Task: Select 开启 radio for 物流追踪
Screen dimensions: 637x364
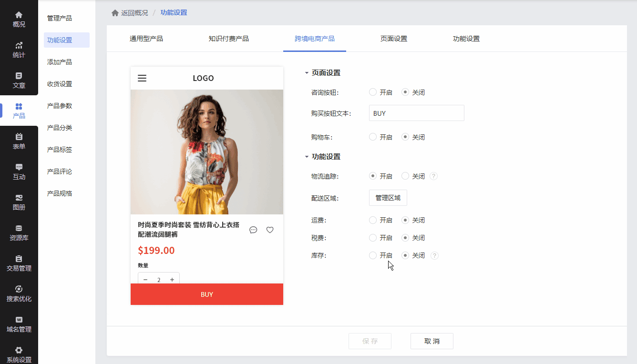Action: [x=373, y=176]
